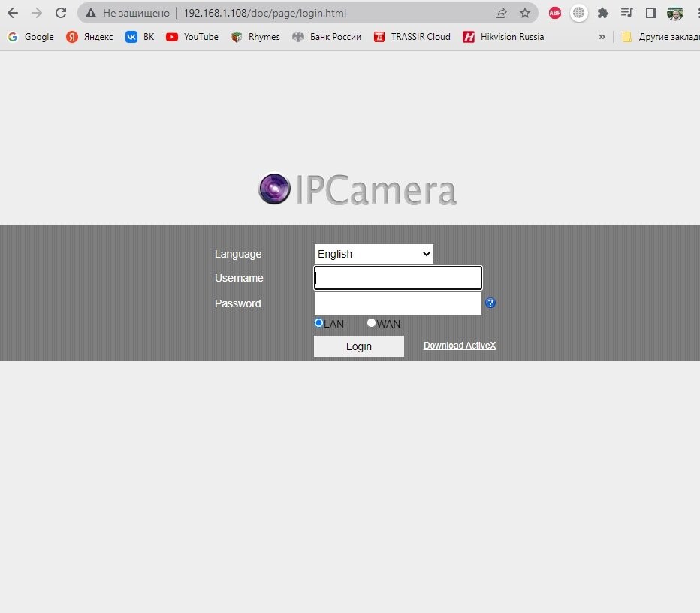Viewport: 700px width, 613px height.
Task: Click the share page icon in address bar
Action: 501,13
